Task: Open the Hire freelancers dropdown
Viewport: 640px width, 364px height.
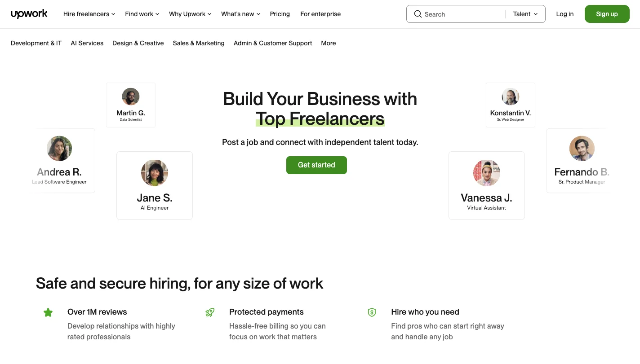Action: 89,14
